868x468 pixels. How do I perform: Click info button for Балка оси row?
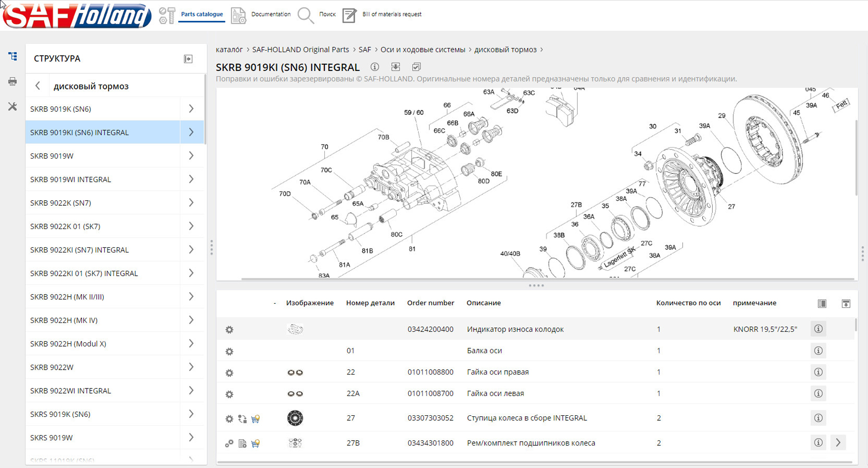point(818,351)
